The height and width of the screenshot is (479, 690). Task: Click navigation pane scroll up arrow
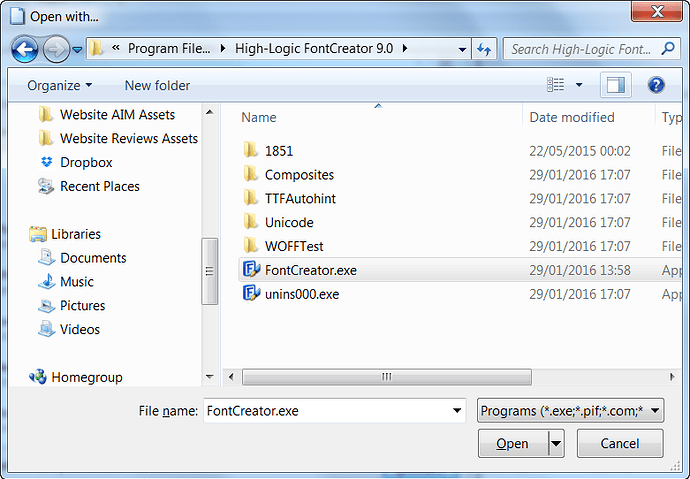point(209,113)
